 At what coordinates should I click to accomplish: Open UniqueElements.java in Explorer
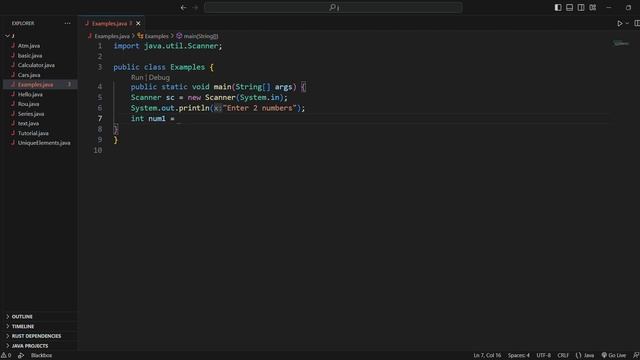44,143
